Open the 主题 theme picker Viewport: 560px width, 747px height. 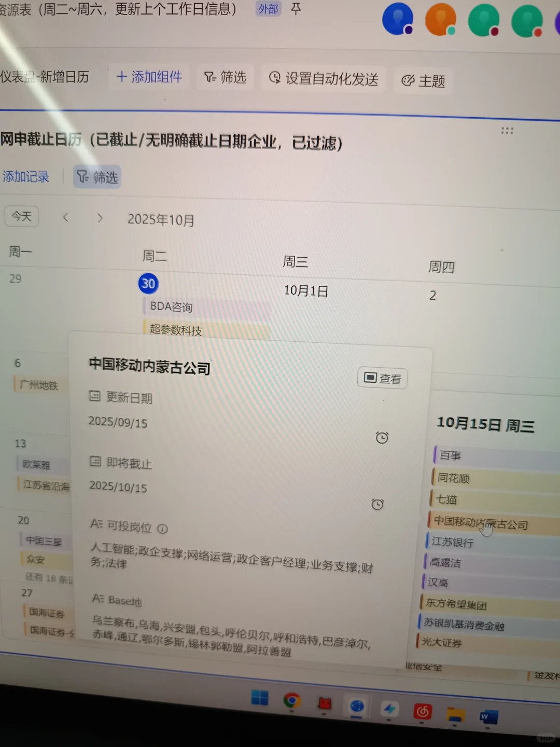coord(424,81)
